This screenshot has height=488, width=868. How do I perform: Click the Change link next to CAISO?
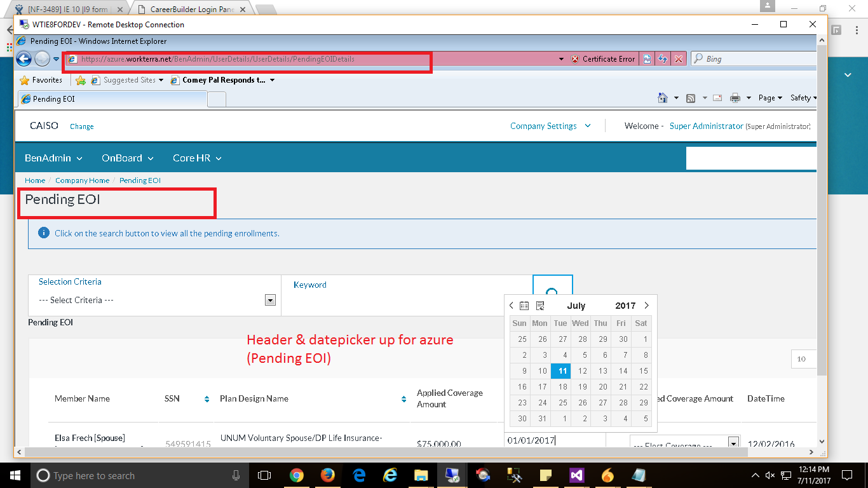coord(82,126)
